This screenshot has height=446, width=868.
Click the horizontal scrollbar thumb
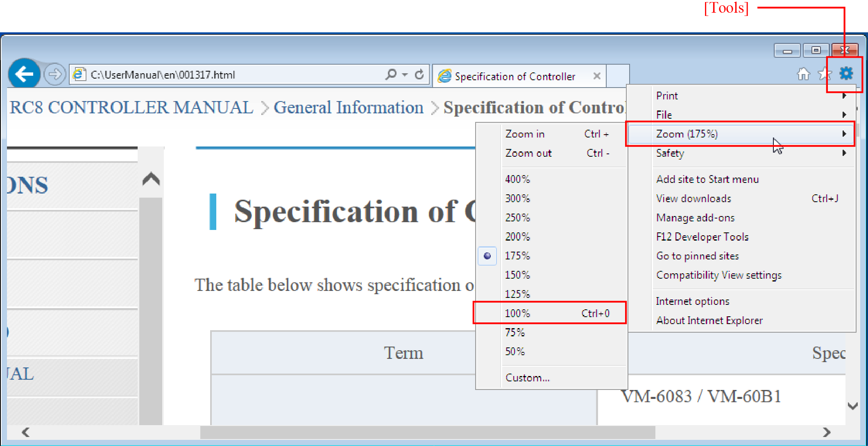click(x=427, y=432)
